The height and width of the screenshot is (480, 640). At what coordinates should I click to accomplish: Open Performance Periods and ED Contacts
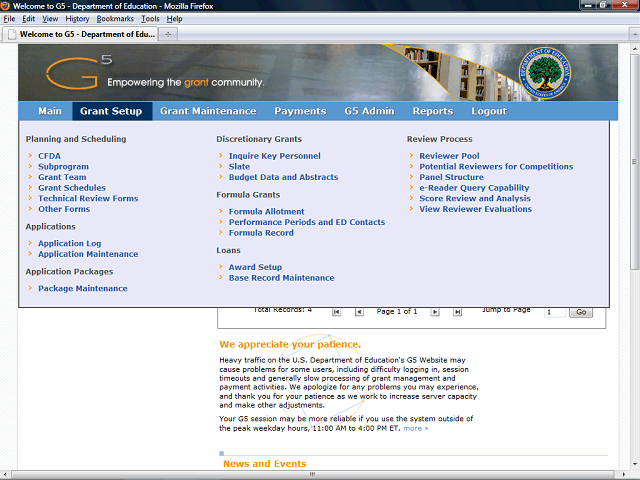click(x=307, y=222)
